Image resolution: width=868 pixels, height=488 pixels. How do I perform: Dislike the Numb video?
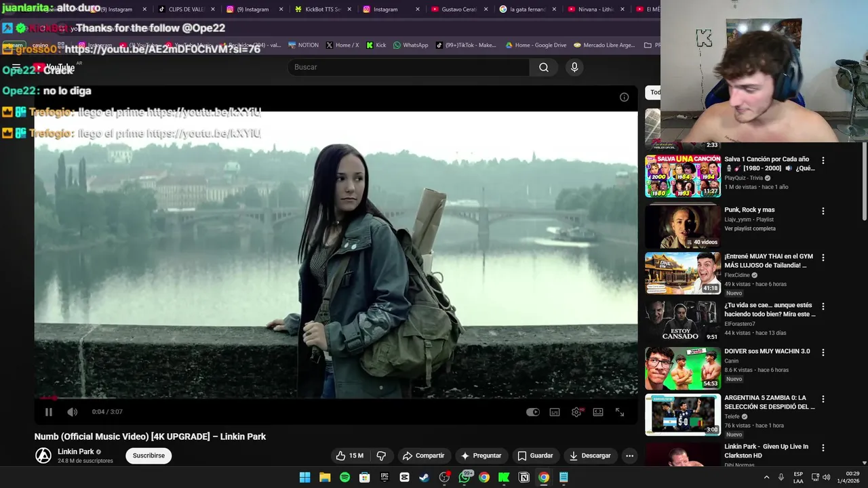pyautogui.click(x=381, y=455)
